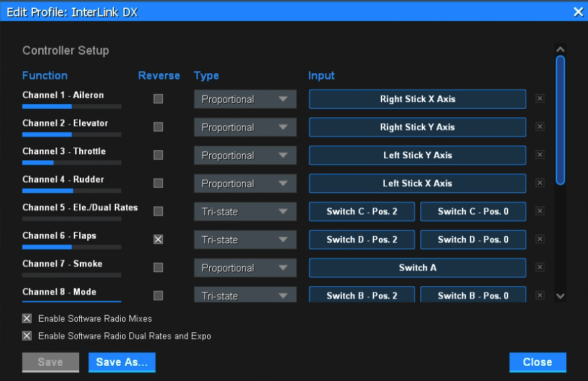This screenshot has height=381, width=588.
Task: Click the Reverse column header
Action: coord(159,75)
